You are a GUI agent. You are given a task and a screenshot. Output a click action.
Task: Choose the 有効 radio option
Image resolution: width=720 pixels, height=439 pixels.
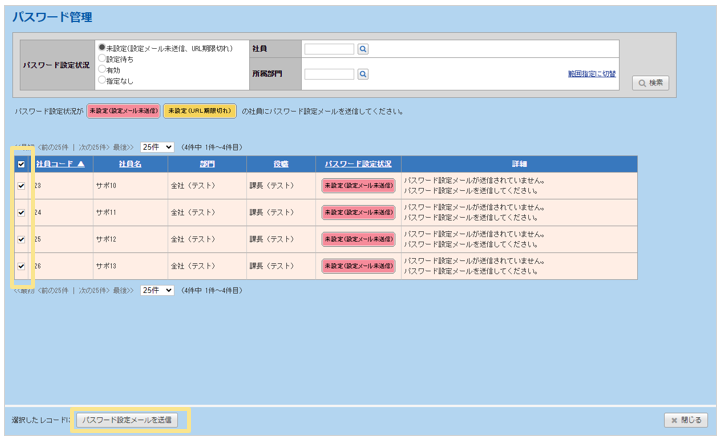pyautogui.click(x=102, y=70)
